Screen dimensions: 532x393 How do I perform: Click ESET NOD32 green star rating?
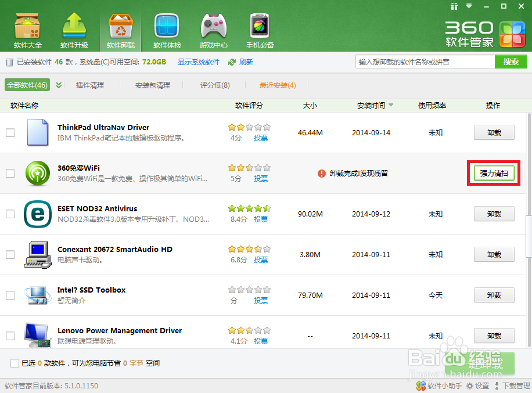(249, 208)
